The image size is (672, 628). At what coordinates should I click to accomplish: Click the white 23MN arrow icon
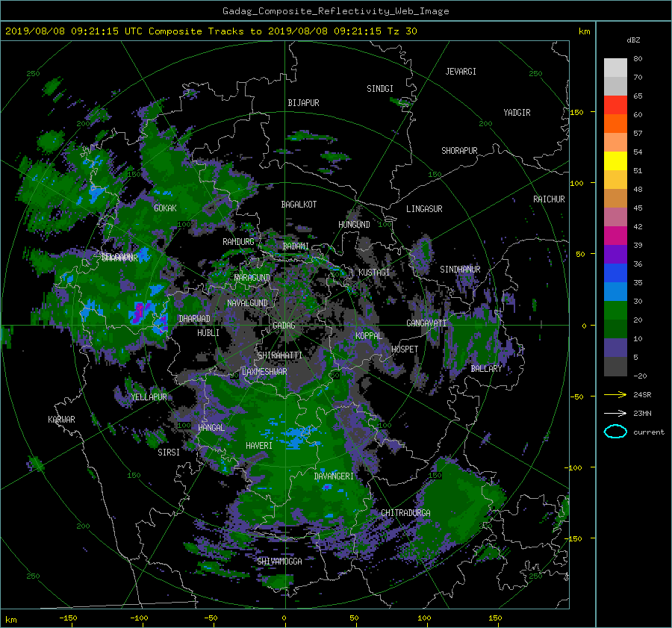point(615,413)
